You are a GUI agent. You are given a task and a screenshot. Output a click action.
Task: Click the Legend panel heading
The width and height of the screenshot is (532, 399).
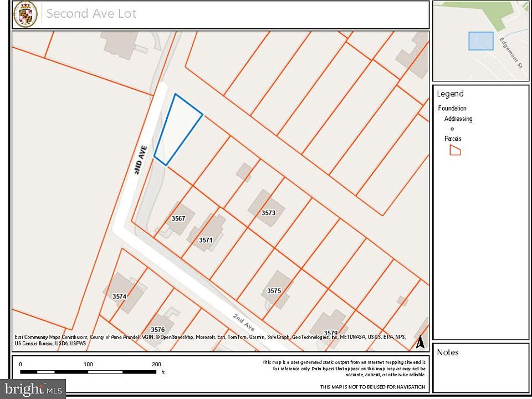[450, 94]
